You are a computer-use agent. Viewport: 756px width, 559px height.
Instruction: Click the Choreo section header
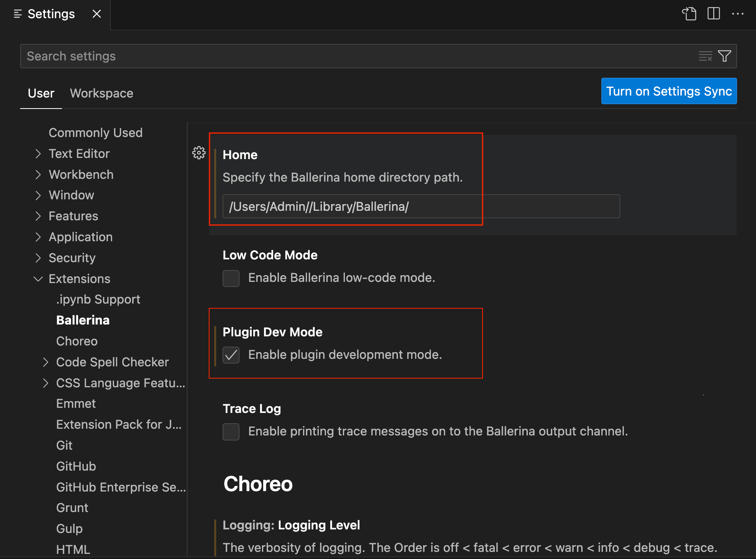pos(258,484)
